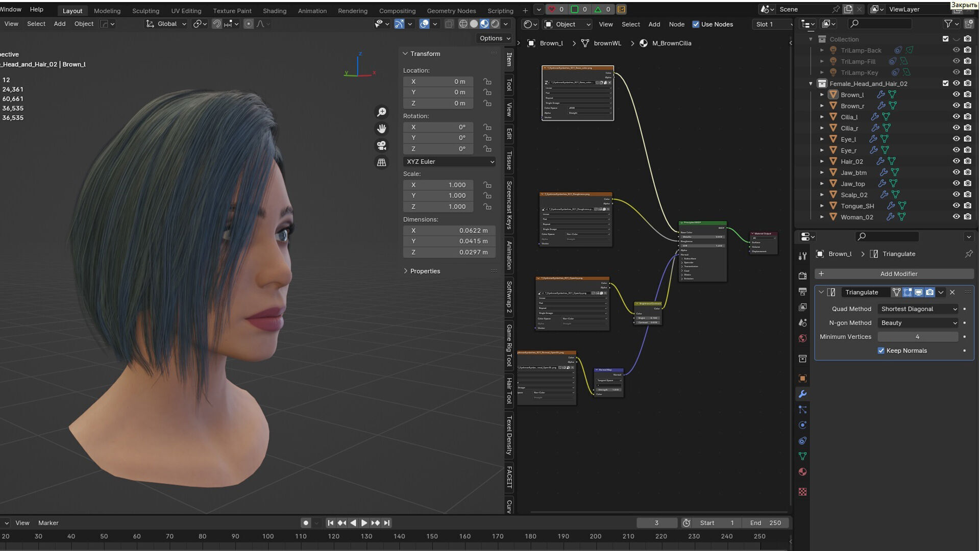This screenshot has height=551, width=980.
Task: Click Minimum Vertices value field
Action: [918, 337]
